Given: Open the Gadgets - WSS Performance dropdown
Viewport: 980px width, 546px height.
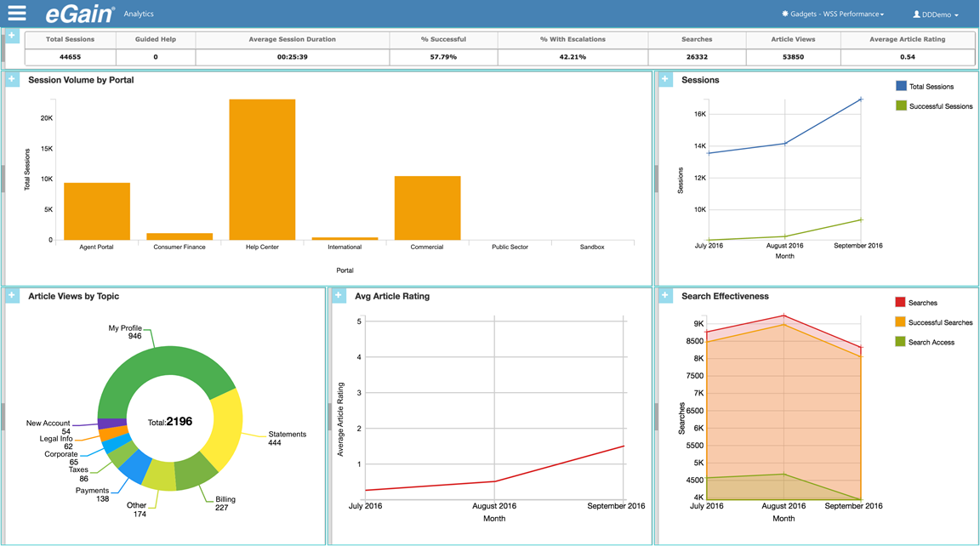Looking at the screenshot, I should tap(833, 14).
